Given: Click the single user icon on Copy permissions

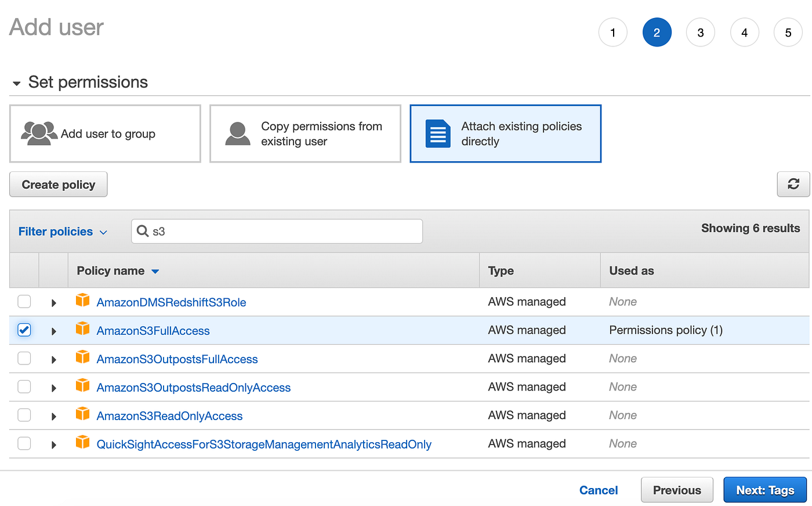Looking at the screenshot, I should pyautogui.click(x=237, y=133).
